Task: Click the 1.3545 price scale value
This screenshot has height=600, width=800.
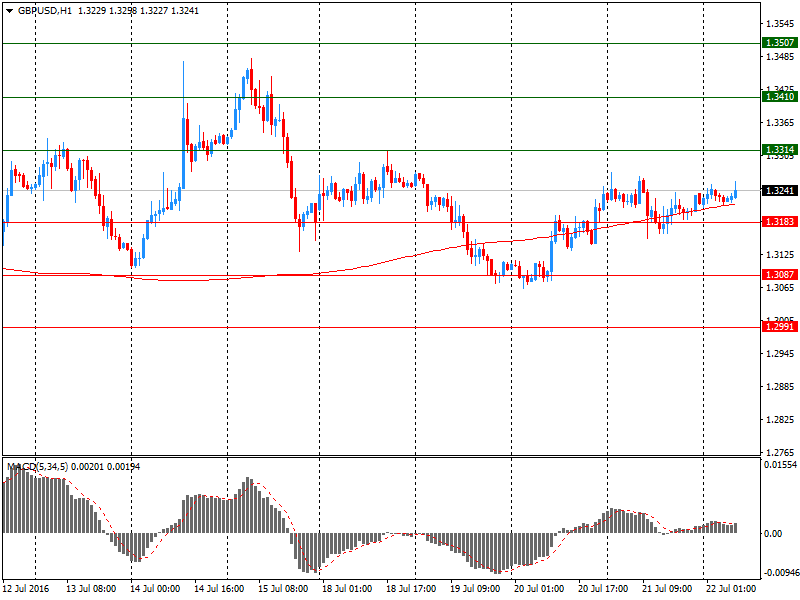Action: point(780,23)
